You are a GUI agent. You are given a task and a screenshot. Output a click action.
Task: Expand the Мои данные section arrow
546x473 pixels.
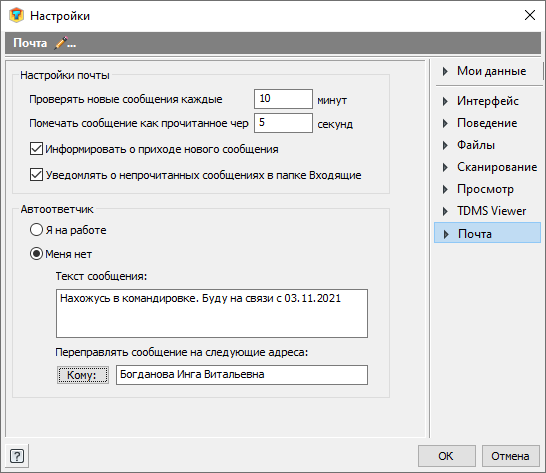pyautogui.click(x=445, y=71)
